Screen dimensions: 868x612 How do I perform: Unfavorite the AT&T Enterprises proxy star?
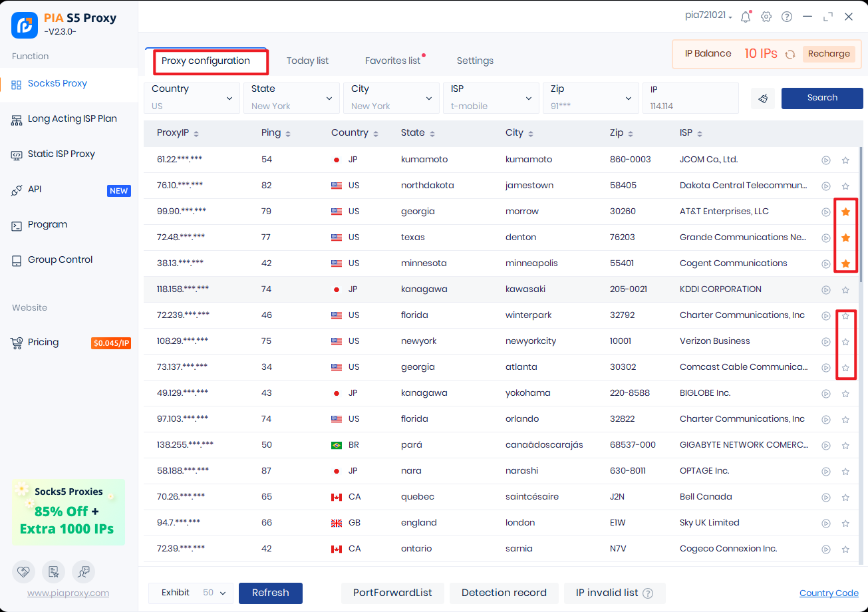tap(845, 212)
